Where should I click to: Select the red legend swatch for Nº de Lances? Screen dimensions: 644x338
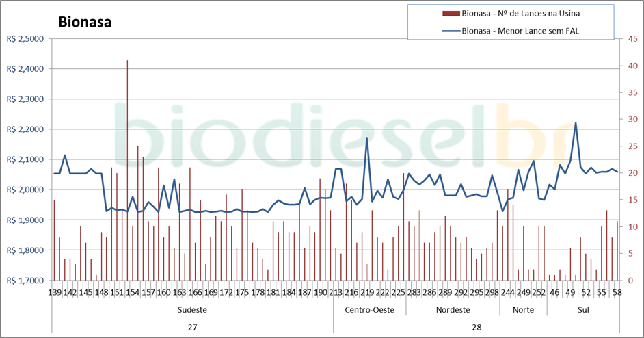[451, 13]
